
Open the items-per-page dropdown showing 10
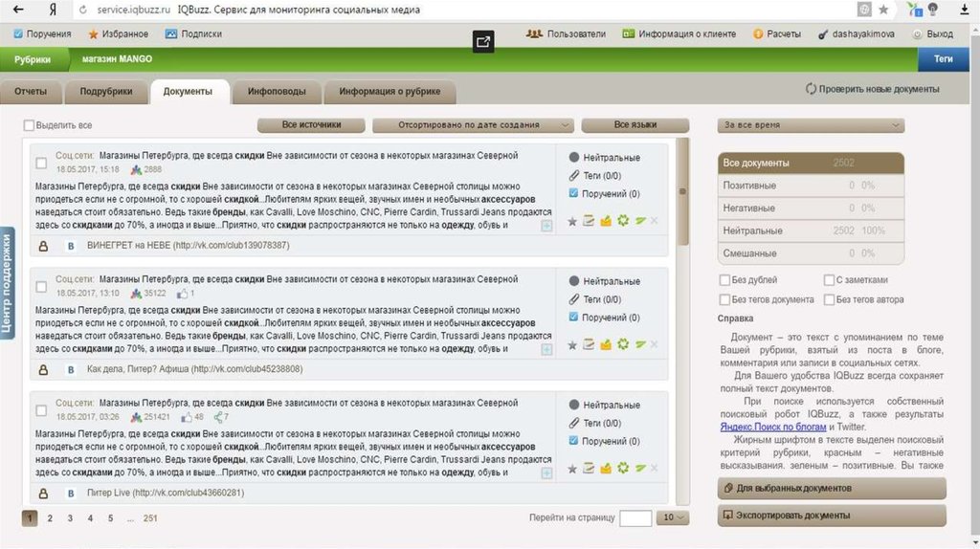[674, 517]
